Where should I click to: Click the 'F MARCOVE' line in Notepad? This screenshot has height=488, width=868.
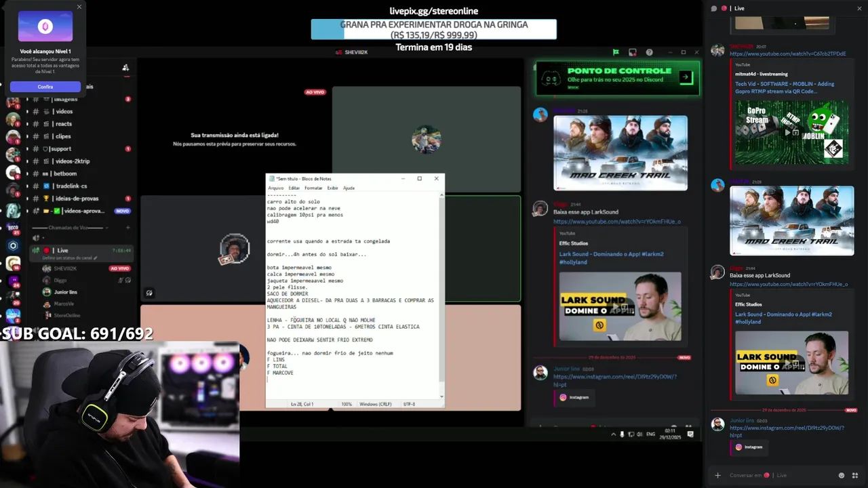tap(280, 373)
